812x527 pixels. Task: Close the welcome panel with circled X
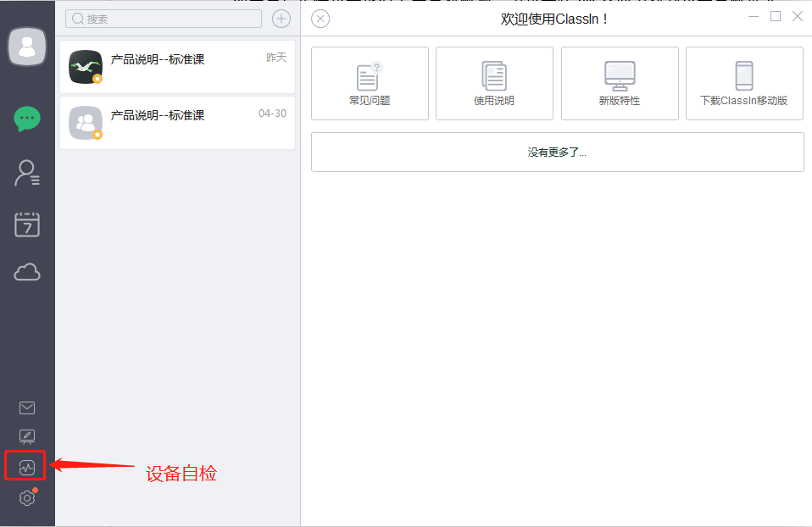click(x=320, y=19)
